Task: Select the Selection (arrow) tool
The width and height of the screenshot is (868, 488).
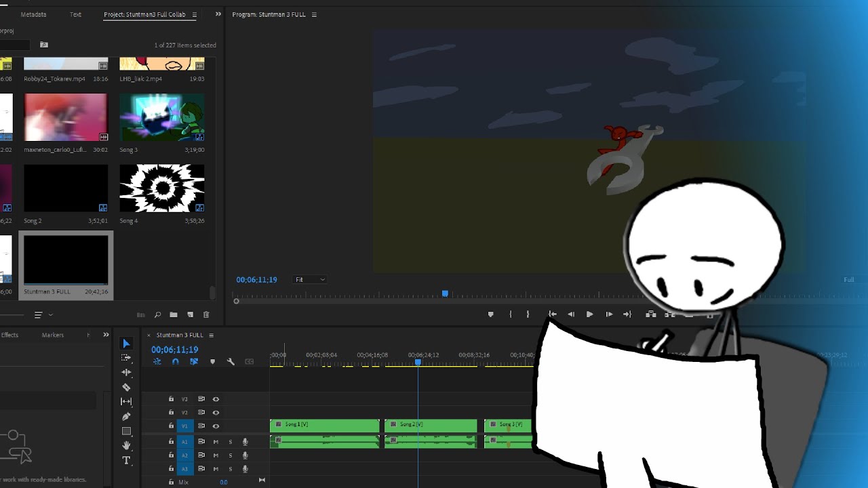Action: point(126,344)
